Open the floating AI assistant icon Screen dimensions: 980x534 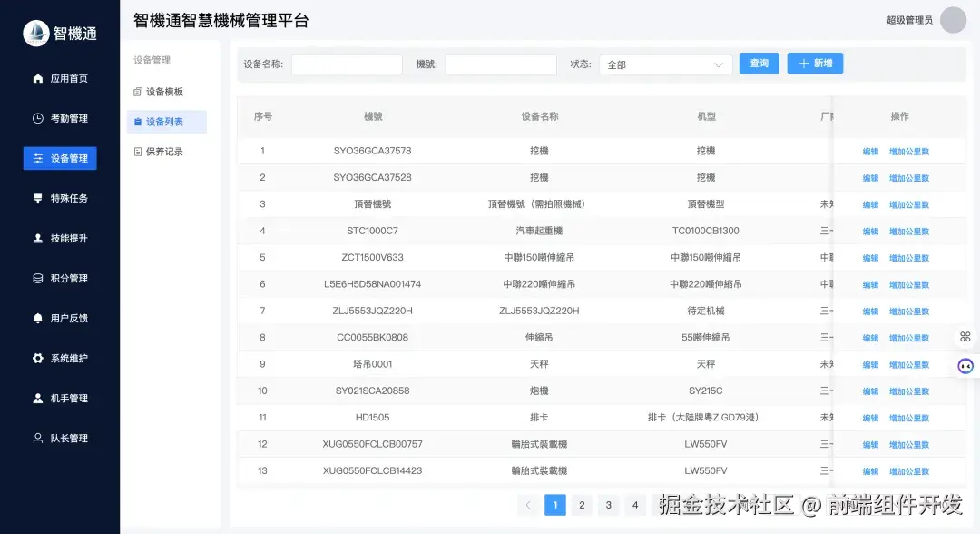click(x=965, y=365)
